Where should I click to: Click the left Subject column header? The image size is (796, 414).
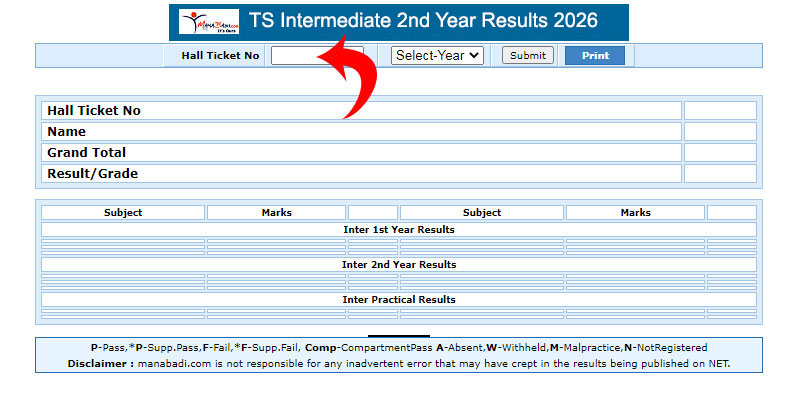click(123, 212)
